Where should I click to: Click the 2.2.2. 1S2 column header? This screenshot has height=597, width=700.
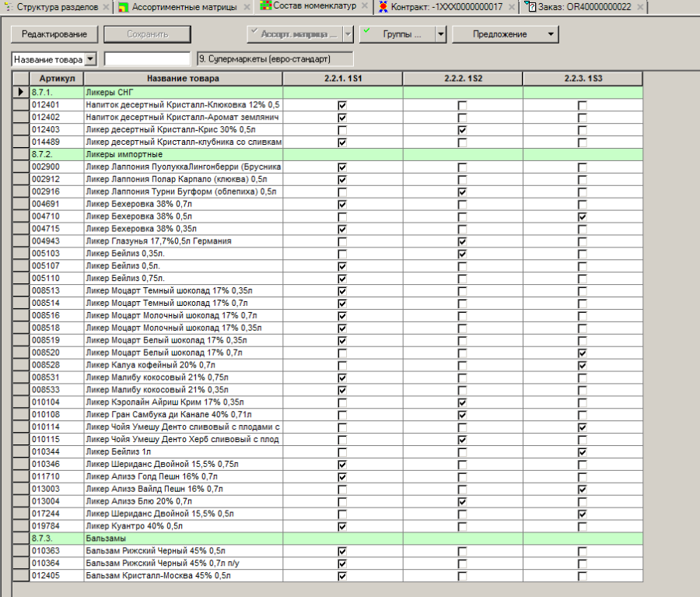463,79
